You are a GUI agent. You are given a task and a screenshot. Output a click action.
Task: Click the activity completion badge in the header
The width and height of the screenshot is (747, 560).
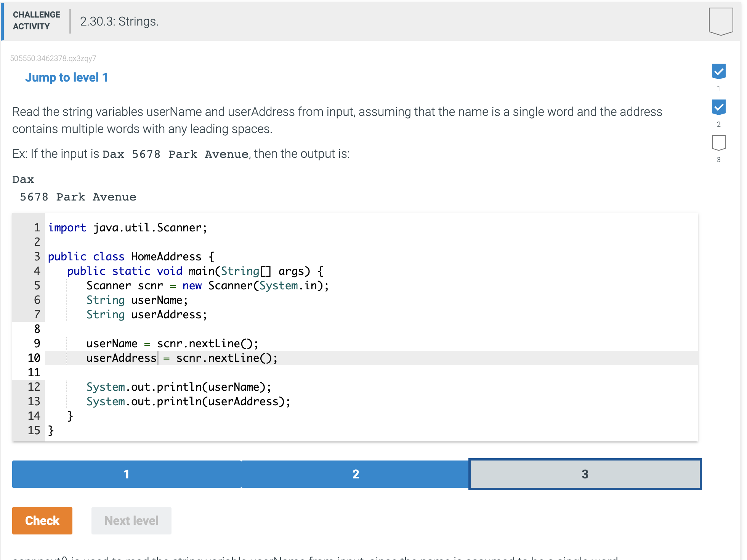tap(720, 21)
